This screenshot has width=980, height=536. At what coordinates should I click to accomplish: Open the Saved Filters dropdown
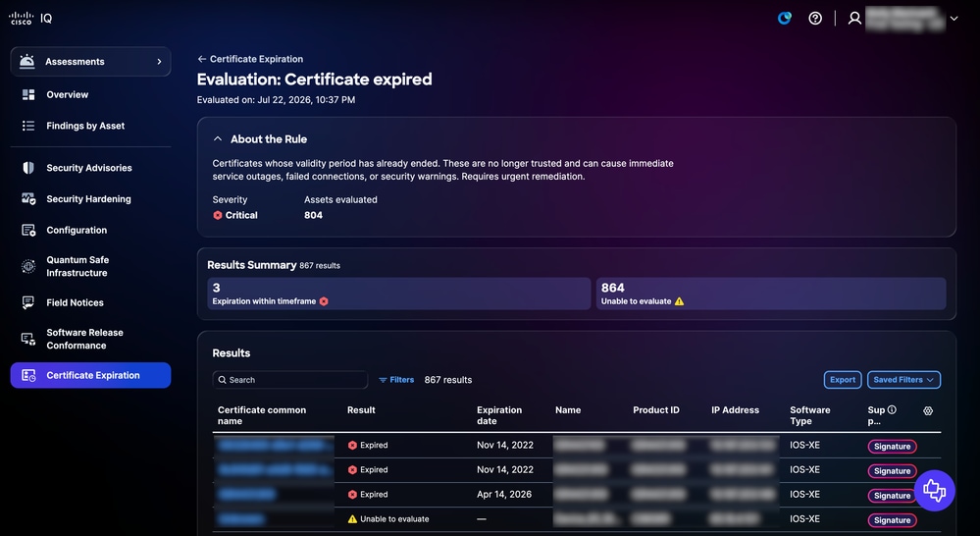[903, 380]
